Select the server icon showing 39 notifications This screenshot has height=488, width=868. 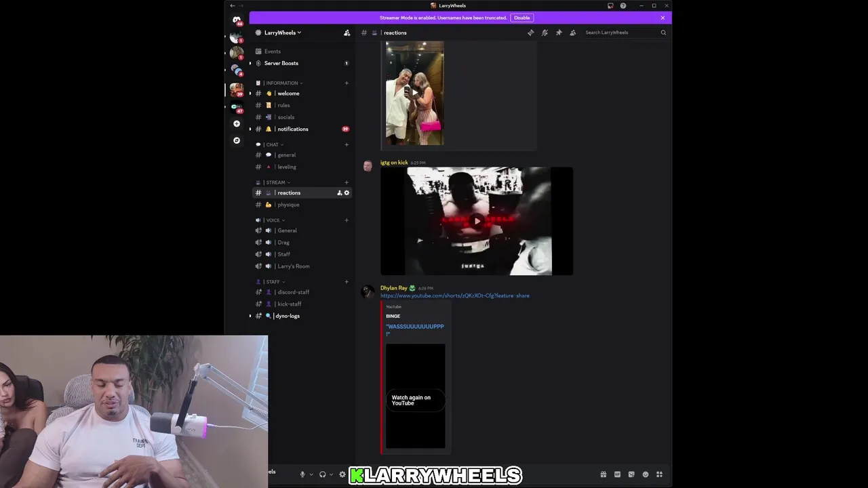(236, 89)
